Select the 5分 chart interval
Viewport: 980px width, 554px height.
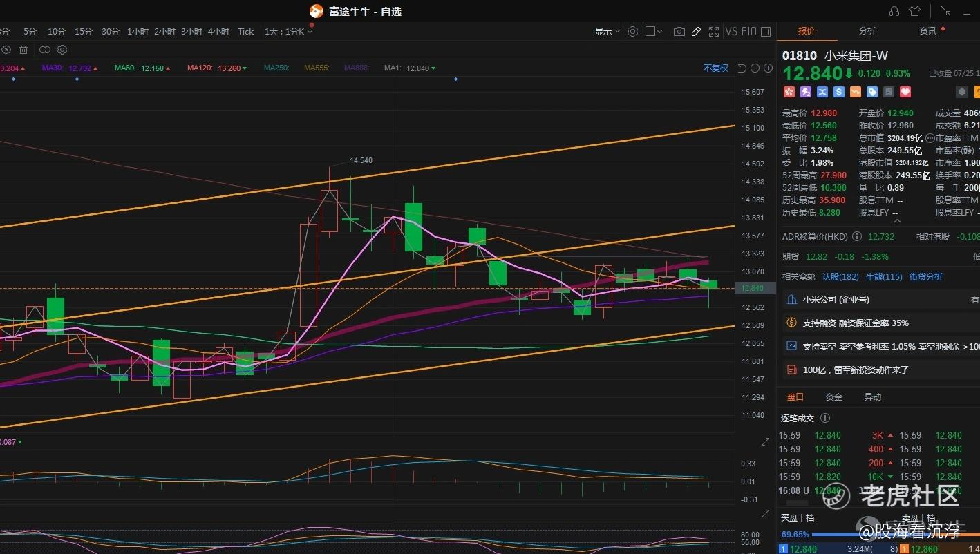(30, 31)
